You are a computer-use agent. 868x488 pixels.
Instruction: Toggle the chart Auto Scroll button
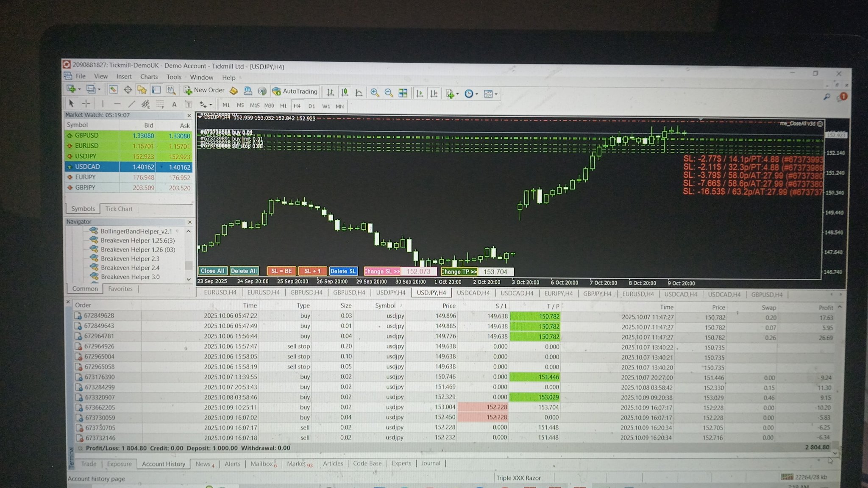[420, 93]
